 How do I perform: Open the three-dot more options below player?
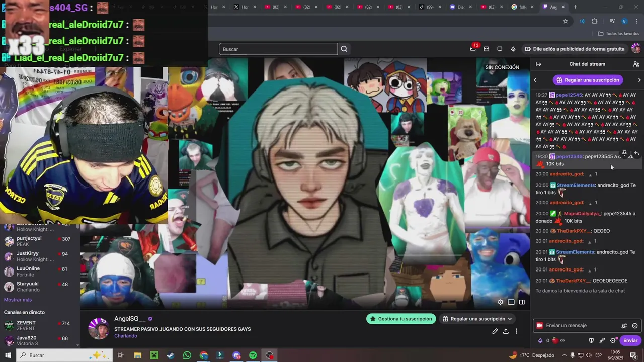point(516,331)
